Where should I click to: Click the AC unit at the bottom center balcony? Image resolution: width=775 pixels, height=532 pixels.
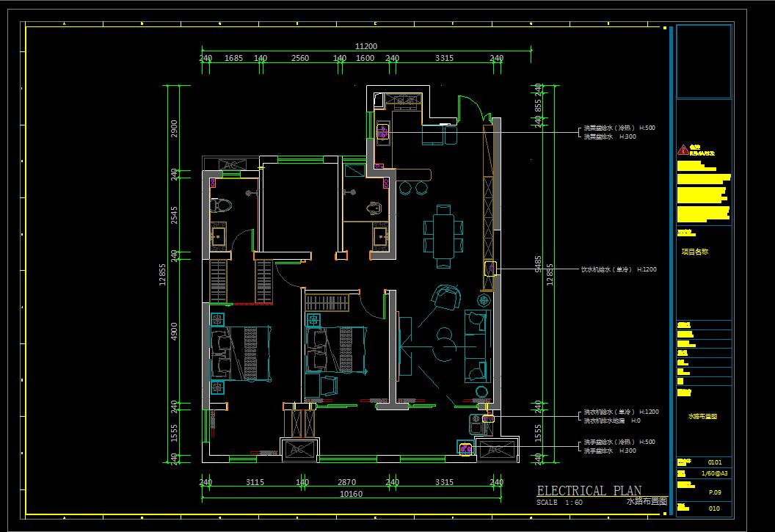(299, 450)
